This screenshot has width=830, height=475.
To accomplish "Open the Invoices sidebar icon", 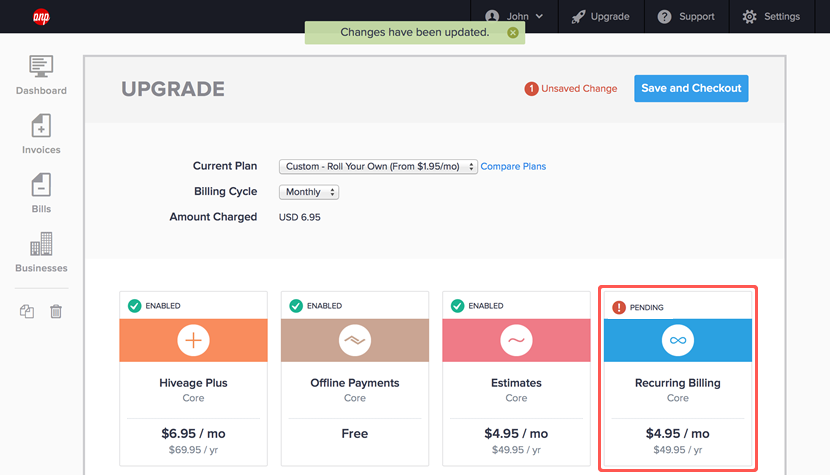I will tap(41, 126).
